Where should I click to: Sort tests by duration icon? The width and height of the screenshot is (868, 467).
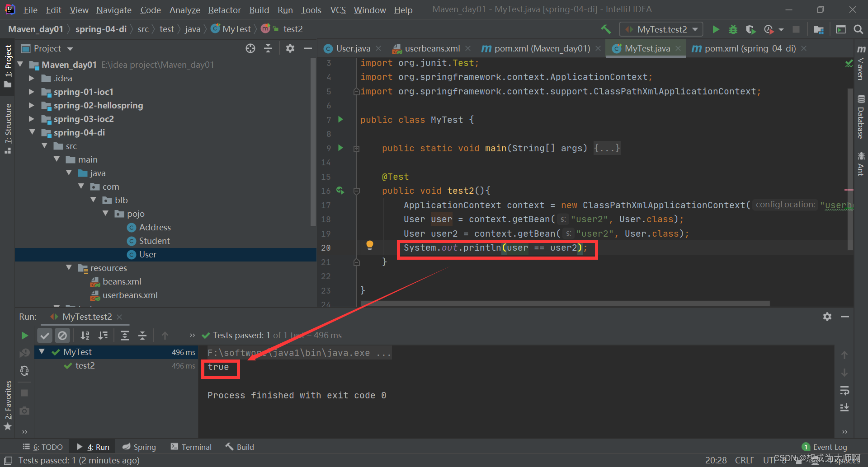pos(103,336)
